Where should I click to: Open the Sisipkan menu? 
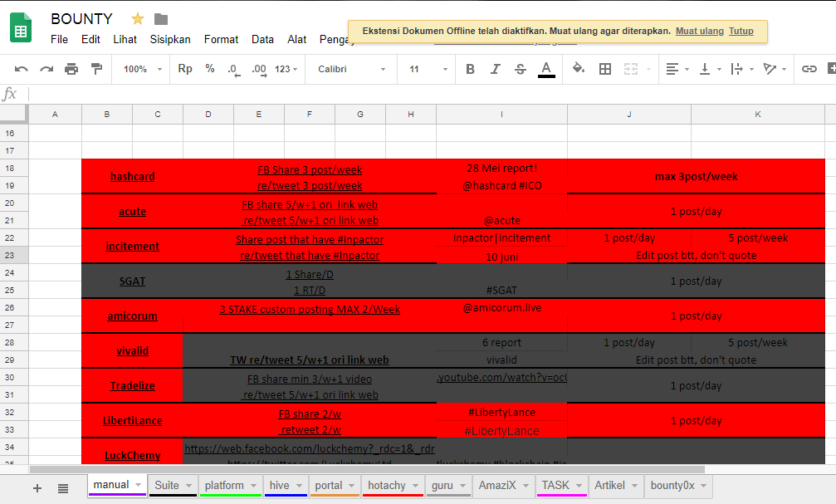(170, 40)
